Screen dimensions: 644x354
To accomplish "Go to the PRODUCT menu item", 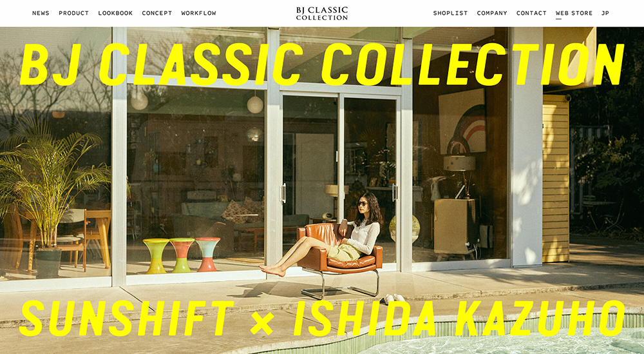I will 74,13.
